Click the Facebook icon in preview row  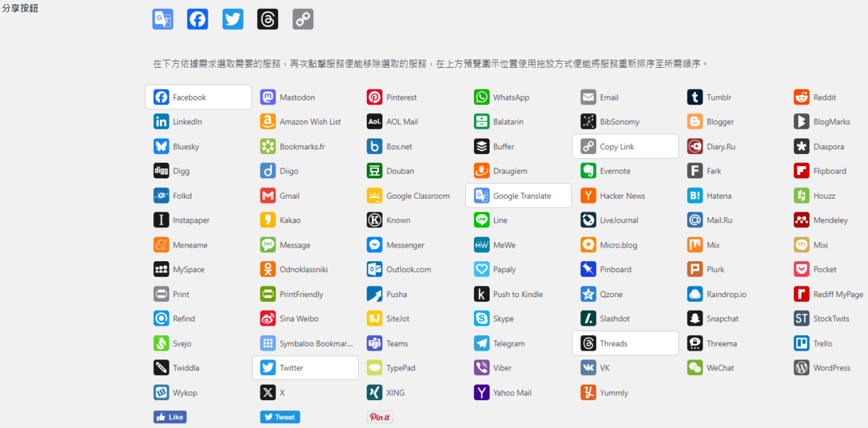198,19
